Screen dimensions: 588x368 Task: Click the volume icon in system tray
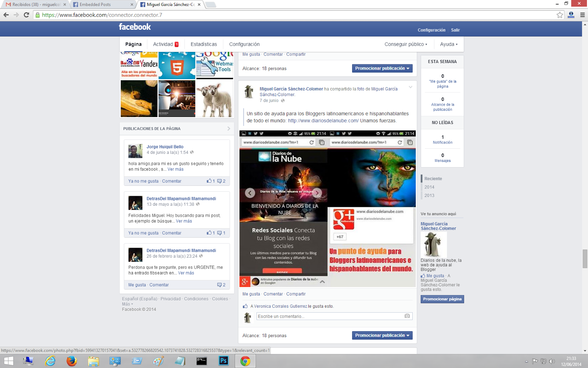[x=552, y=361]
